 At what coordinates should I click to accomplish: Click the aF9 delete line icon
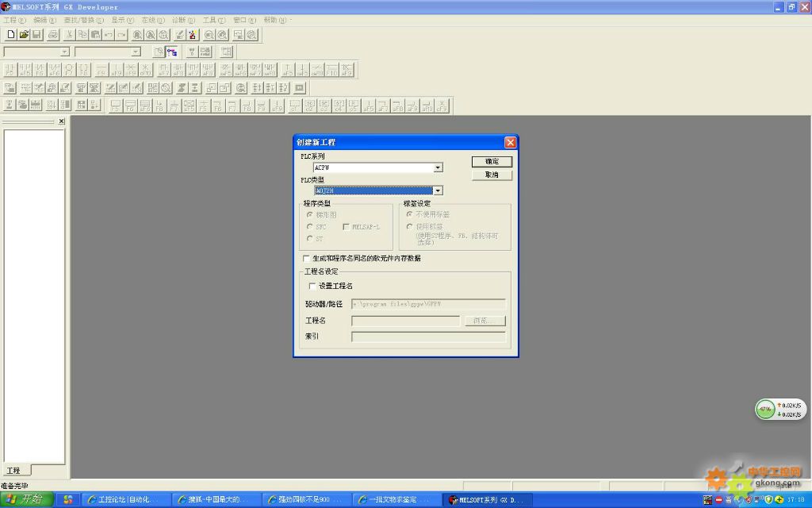pyautogui.click(x=347, y=70)
